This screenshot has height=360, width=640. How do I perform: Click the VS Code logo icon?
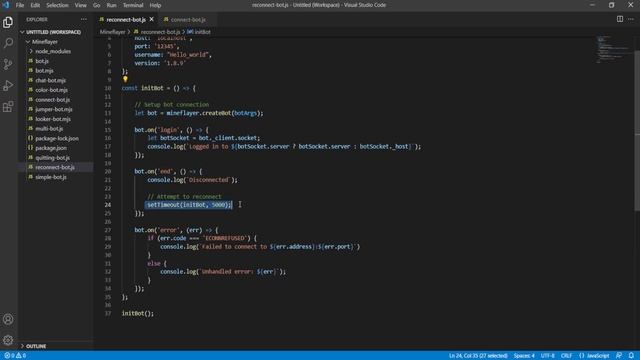click(6, 5)
